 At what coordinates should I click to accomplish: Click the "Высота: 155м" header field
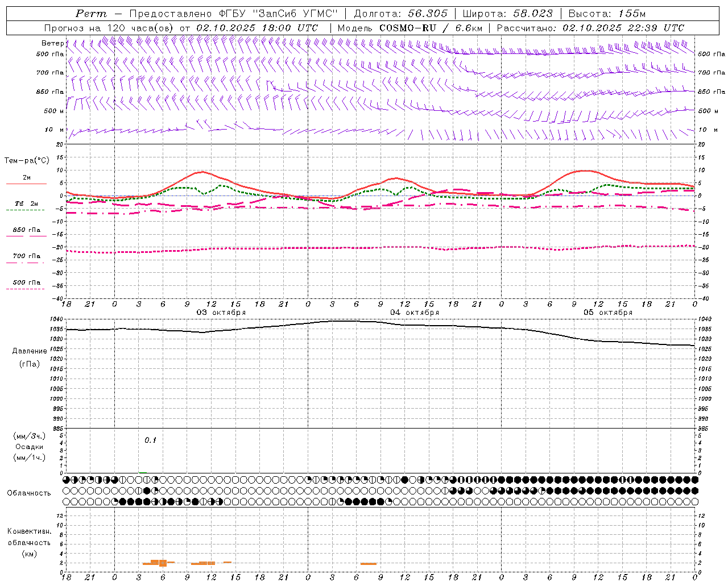(607, 14)
